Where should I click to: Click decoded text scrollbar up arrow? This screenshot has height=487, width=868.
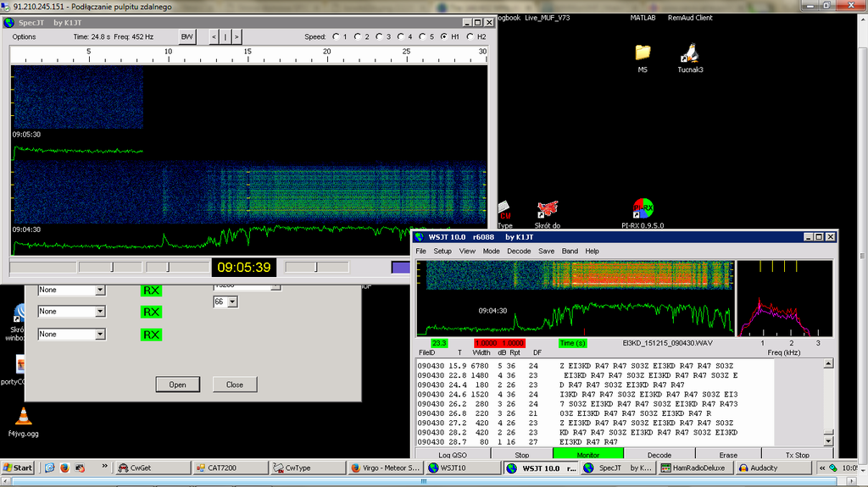pos(828,363)
